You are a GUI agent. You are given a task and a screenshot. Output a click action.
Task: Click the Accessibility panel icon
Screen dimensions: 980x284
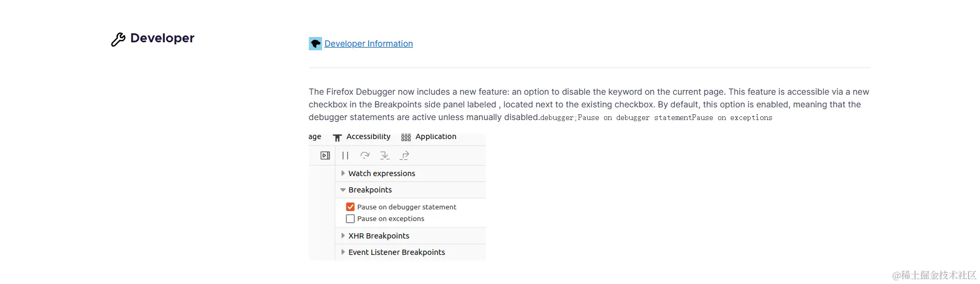point(337,138)
